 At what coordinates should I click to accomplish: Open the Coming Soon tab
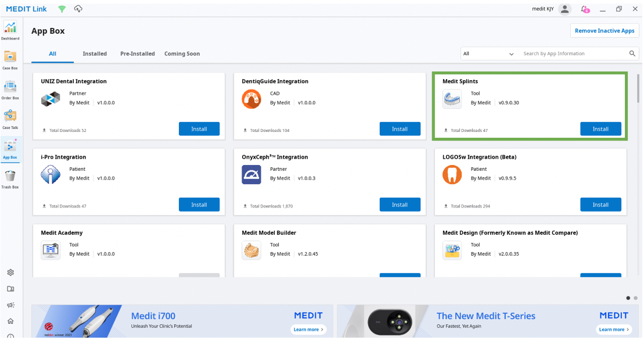click(x=182, y=53)
